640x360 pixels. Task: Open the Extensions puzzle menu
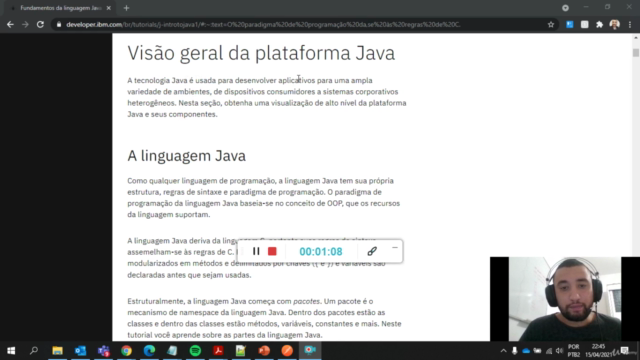click(599, 24)
